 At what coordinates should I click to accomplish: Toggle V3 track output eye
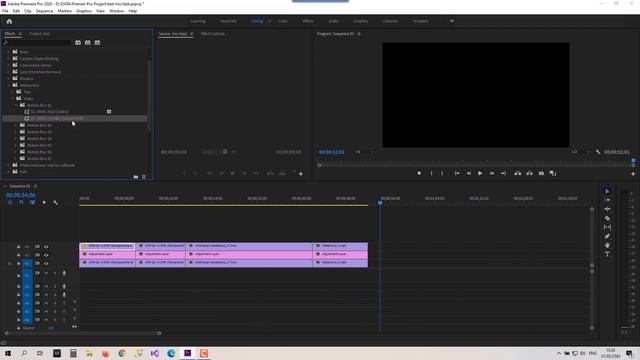46,247
